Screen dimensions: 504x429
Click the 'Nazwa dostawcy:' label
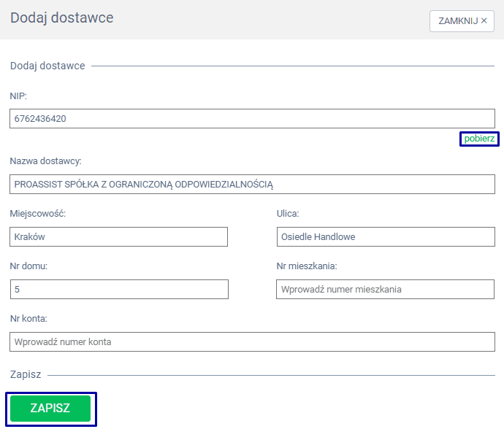(x=45, y=161)
